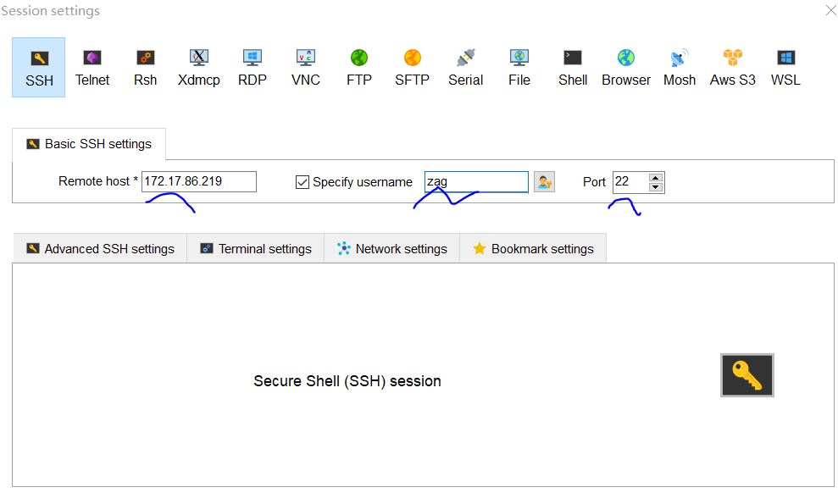This screenshot has height=504, width=838.
Task: Select the Telnet session type
Action: (92, 67)
